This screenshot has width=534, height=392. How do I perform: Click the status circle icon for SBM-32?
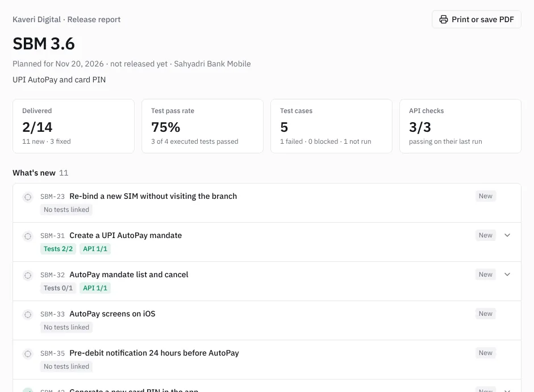[28, 275]
